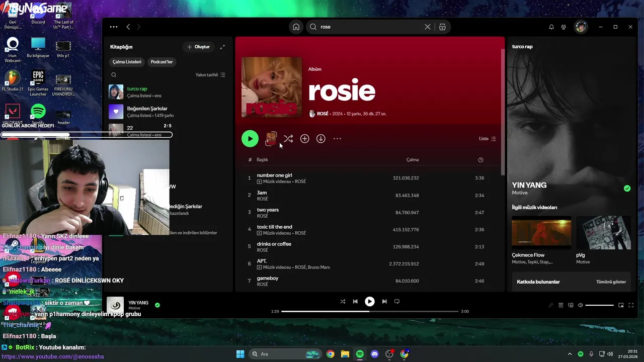Viewport: 644px width, 362px height.
Task: Open Bruno Mars artist link
Action: coord(318,267)
